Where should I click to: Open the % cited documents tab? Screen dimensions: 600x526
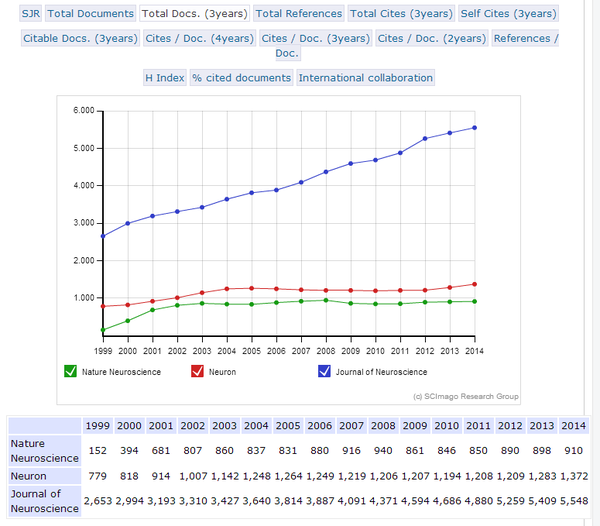coord(242,78)
